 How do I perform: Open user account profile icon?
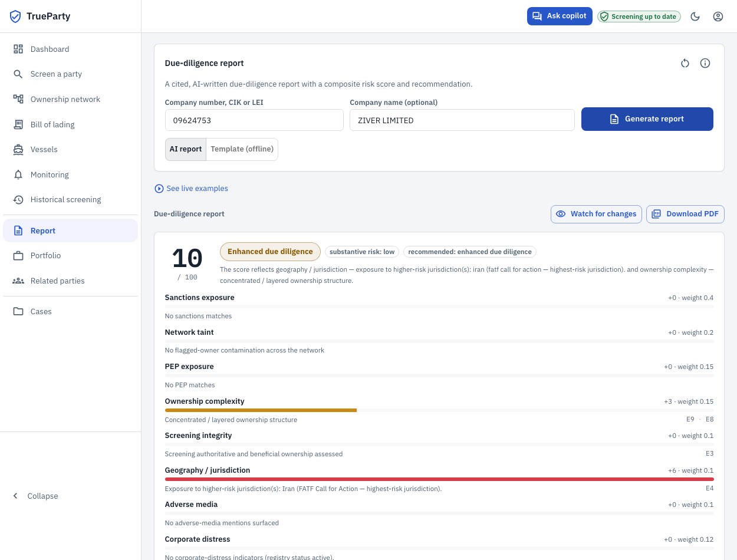coord(718,17)
